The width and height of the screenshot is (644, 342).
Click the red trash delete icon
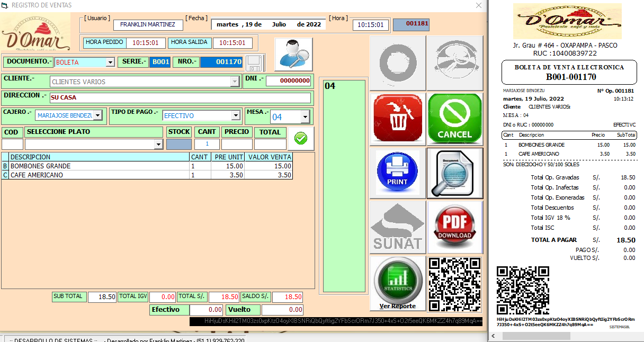pos(398,119)
